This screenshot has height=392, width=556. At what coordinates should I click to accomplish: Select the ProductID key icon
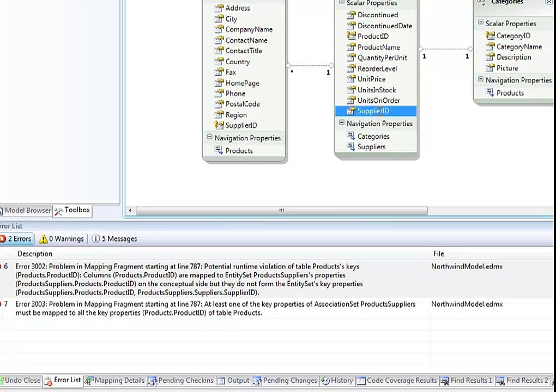(x=351, y=36)
